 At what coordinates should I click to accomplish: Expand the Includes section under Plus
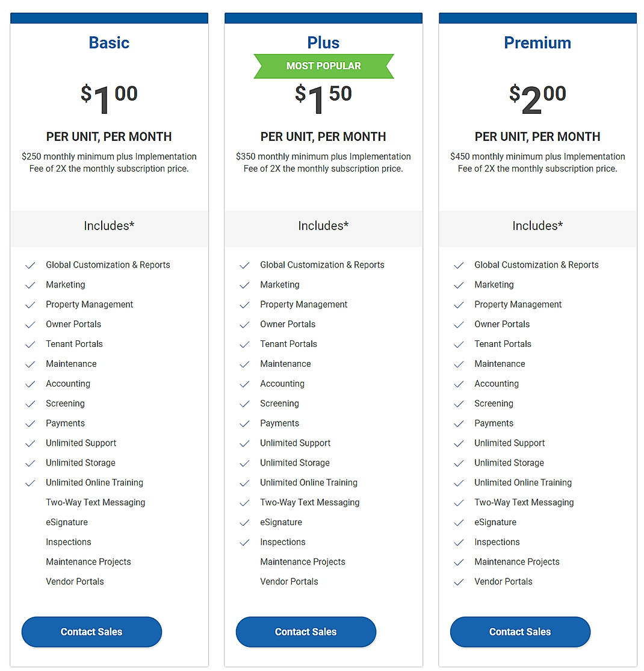pos(323,226)
